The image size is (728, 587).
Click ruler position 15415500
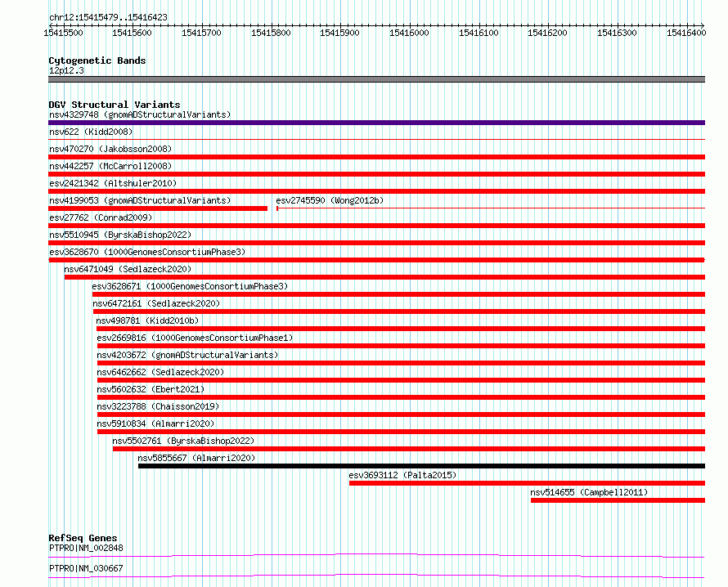pyautogui.click(x=63, y=33)
